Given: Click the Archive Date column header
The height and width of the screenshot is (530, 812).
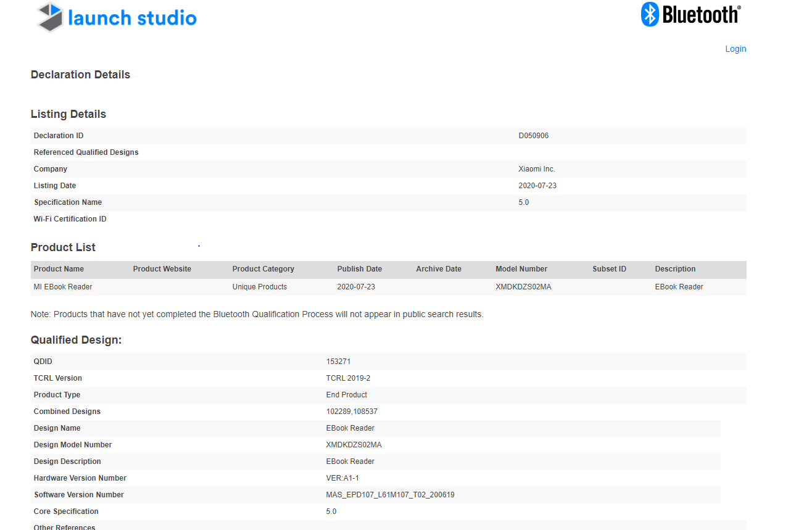Looking at the screenshot, I should click(x=439, y=269).
